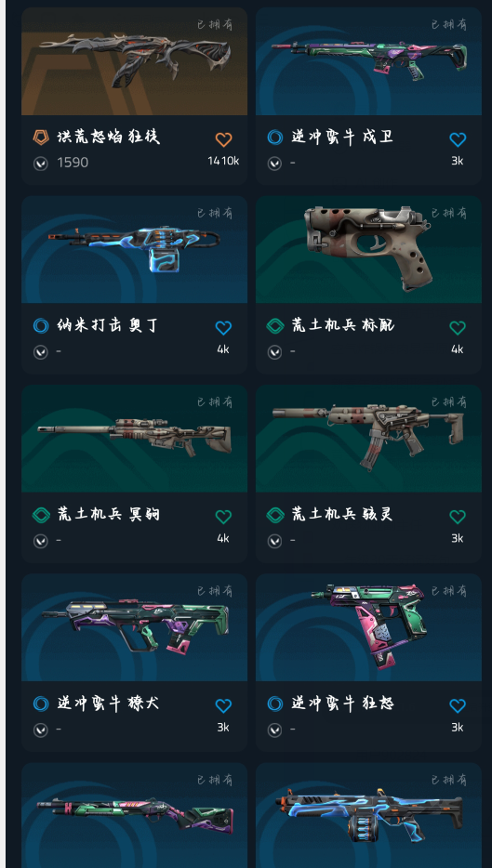Click the heart icon on 逆冲蛮斗 狂怒

pos(458,705)
